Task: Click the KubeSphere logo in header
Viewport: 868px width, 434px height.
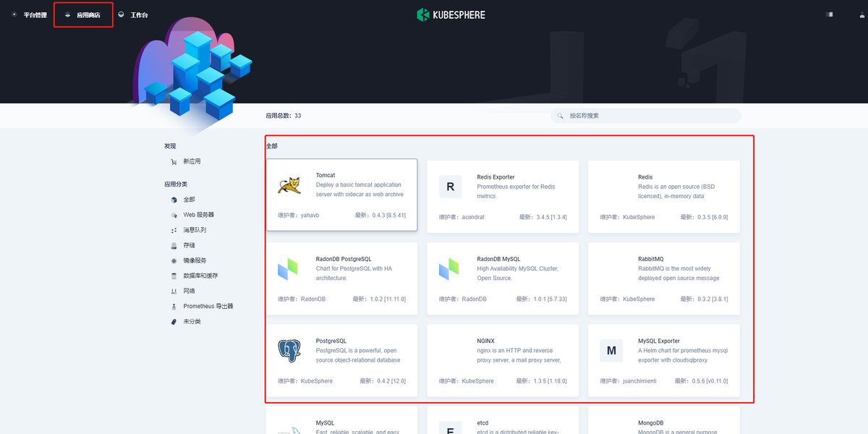Action: [451, 14]
